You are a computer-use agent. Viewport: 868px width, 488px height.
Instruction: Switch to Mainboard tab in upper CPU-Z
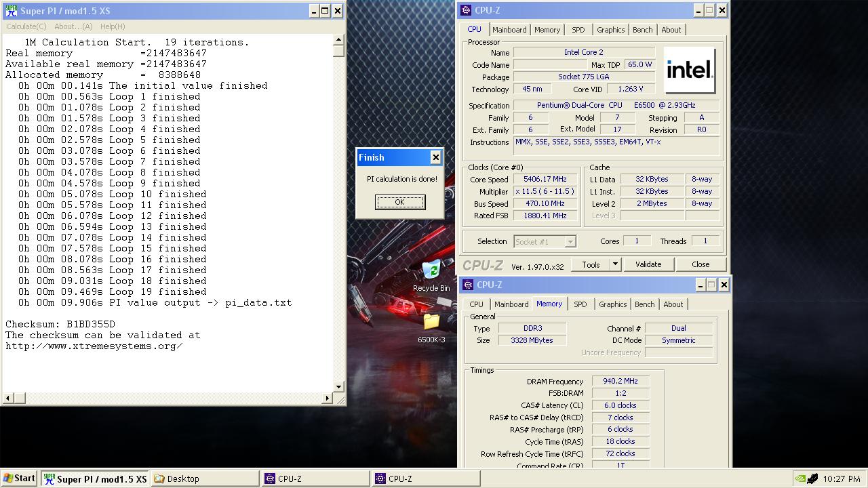tap(509, 30)
